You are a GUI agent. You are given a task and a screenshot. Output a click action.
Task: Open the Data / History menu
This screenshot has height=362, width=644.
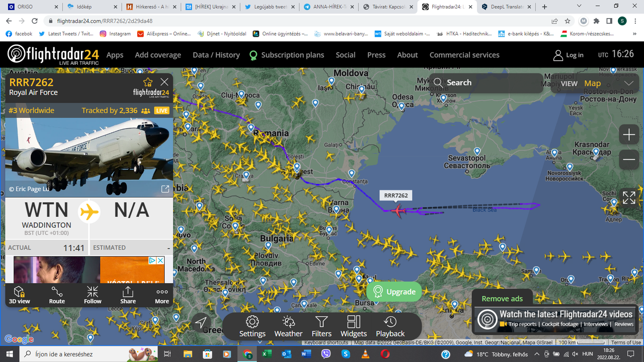pyautogui.click(x=216, y=55)
